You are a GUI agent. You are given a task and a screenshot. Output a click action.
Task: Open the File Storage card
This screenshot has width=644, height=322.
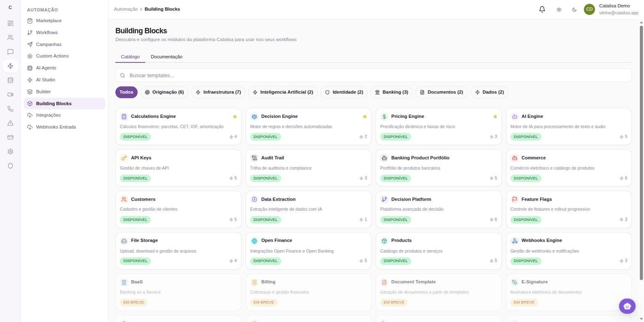(x=178, y=251)
